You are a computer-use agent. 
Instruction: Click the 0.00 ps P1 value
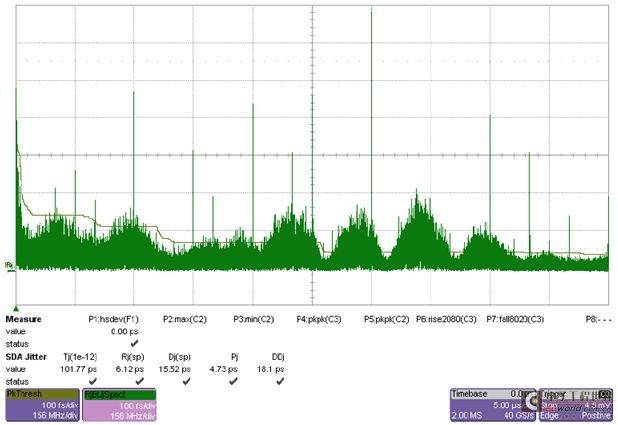[x=125, y=332]
